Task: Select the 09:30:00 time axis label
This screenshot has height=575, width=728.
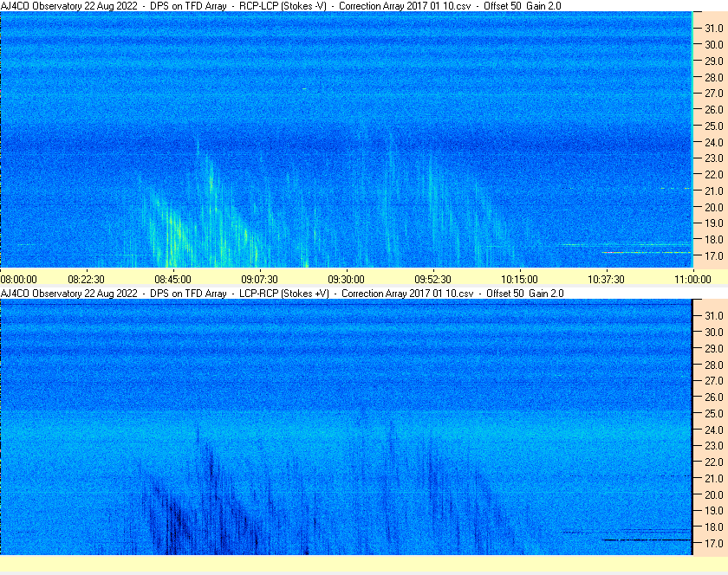Action: point(347,280)
